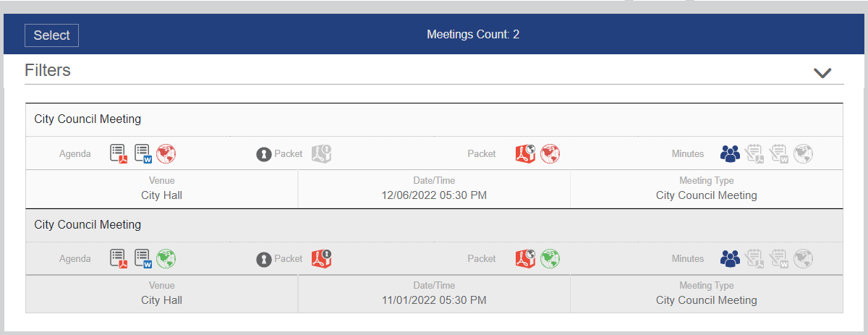Click the Filters heading
Screen dimensions: 868x335
point(48,70)
